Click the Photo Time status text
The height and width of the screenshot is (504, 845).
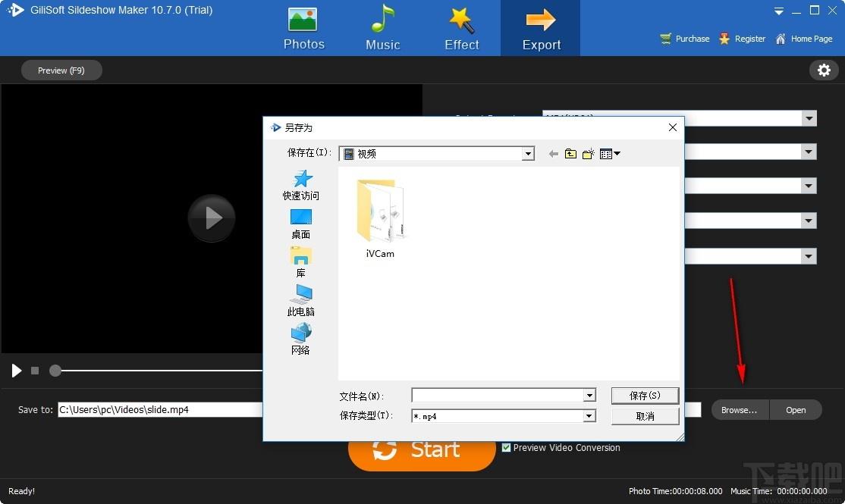point(675,491)
